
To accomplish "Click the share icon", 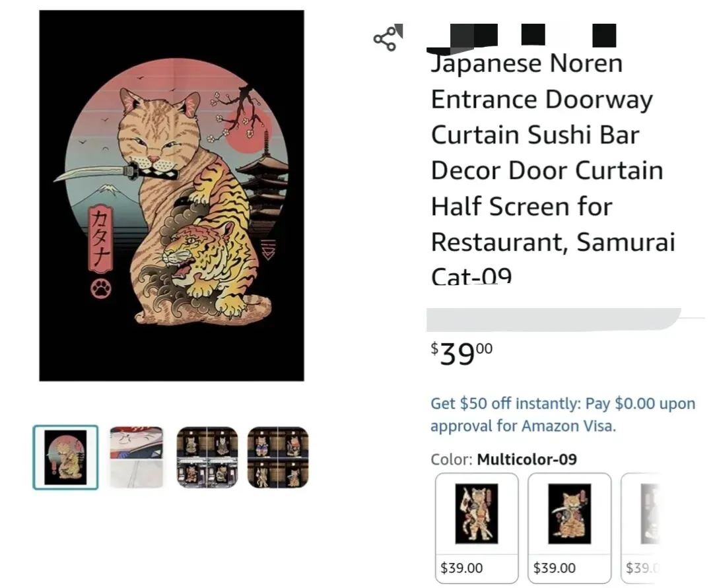I will pos(386,39).
